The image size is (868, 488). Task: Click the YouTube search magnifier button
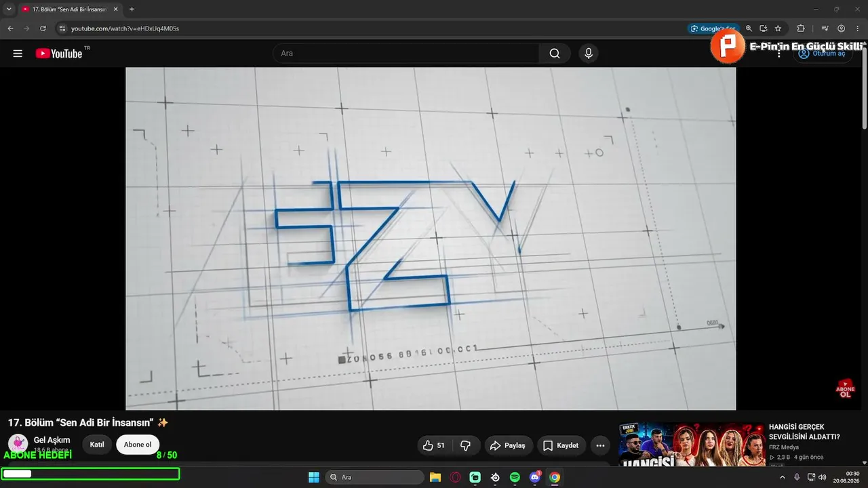coord(555,54)
